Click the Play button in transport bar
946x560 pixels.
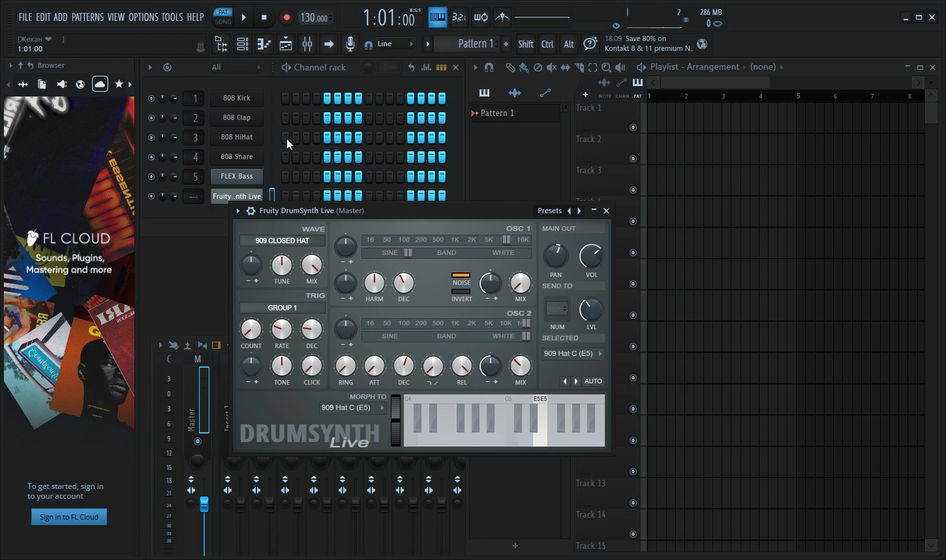pos(243,18)
